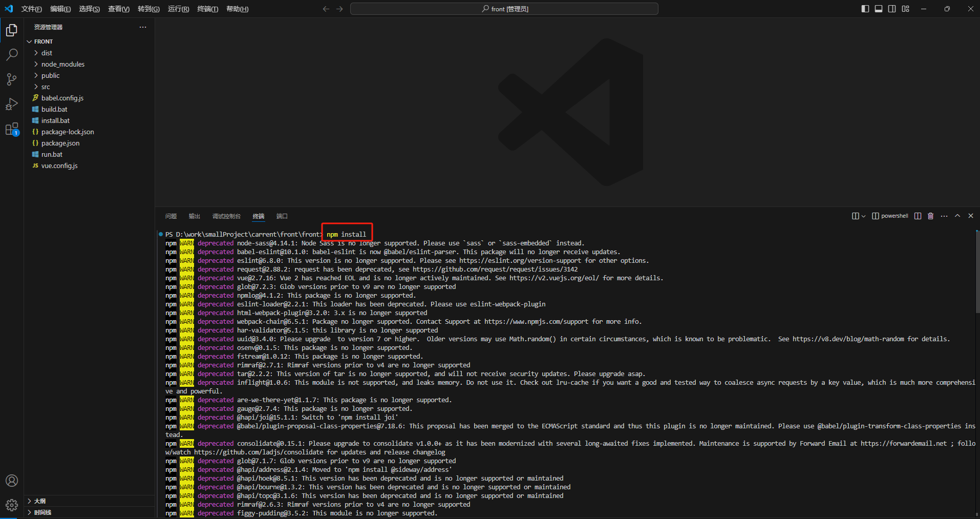Viewport: 980px width, 519px height.
Task: Open build.bat file
Action: 54,109
